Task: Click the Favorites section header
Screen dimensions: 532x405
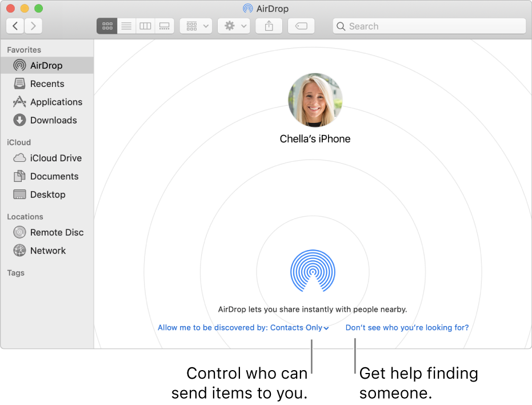Action: click(24, 50)
